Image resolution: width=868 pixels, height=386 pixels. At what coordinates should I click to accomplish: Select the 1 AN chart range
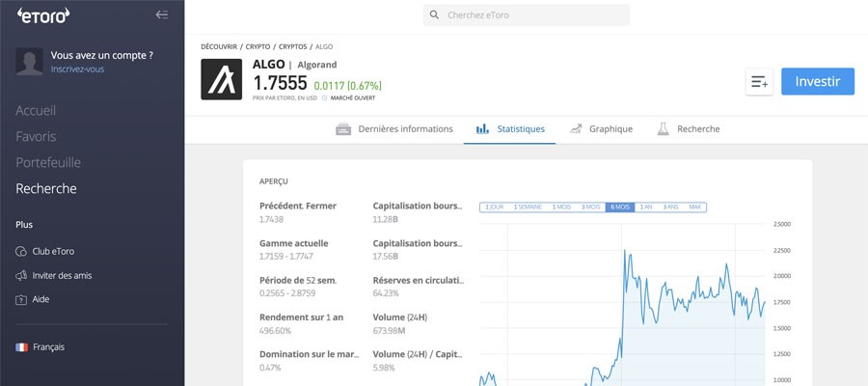pos(646,207)
